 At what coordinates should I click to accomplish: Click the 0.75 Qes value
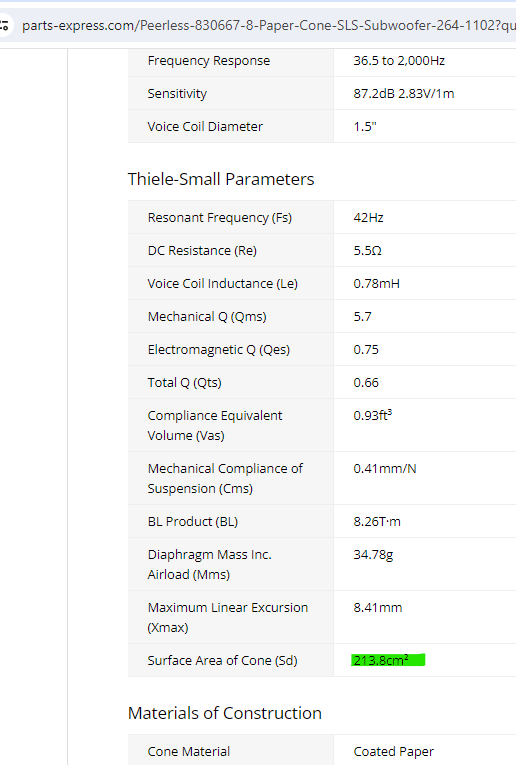pos(366,350)
